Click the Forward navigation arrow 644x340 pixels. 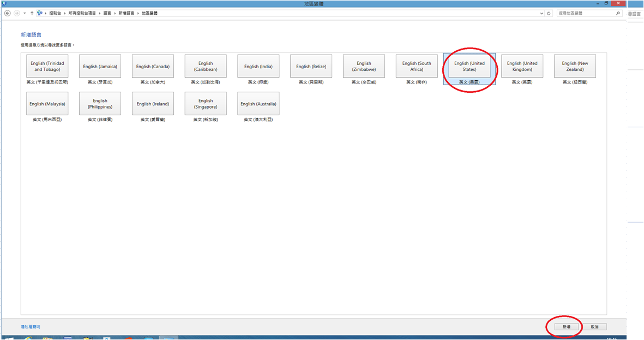click(x=17, y=13)
